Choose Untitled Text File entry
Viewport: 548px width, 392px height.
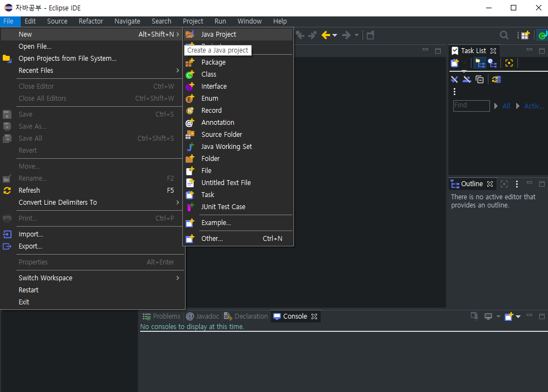coord(238,183)
